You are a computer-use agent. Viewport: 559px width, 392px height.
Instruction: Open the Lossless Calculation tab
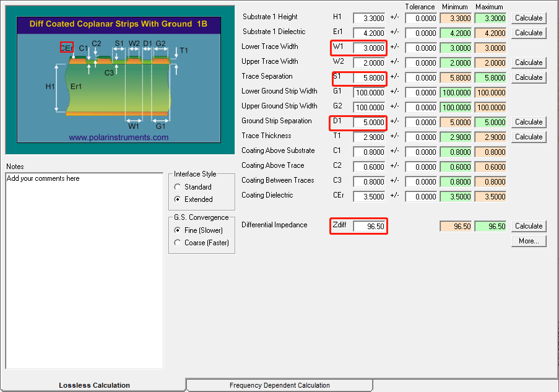point(94,385)
